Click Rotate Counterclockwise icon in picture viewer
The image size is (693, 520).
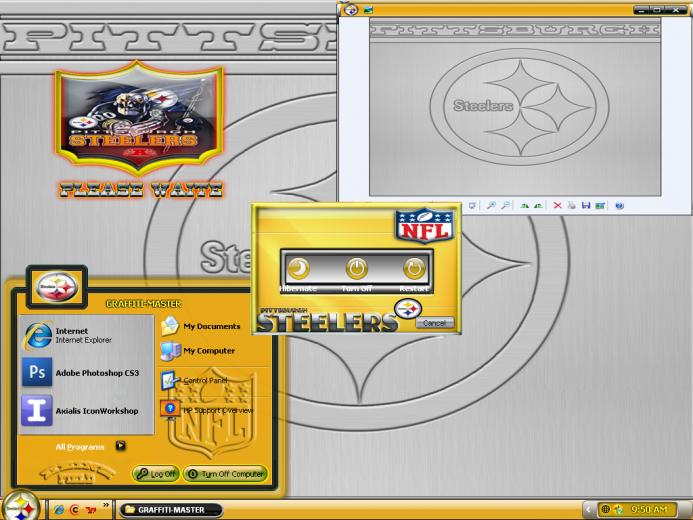tap(538, 205)
